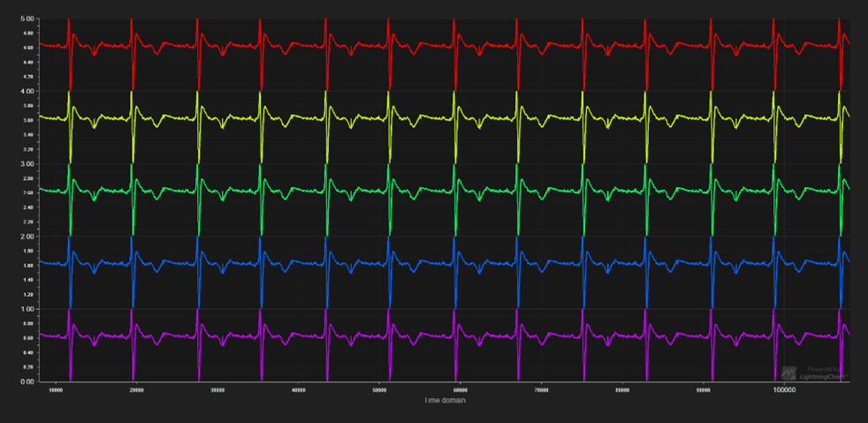Click the 0.60 minor tick label
This screenshot has height=423, width=868.
(x=29, y=338)
